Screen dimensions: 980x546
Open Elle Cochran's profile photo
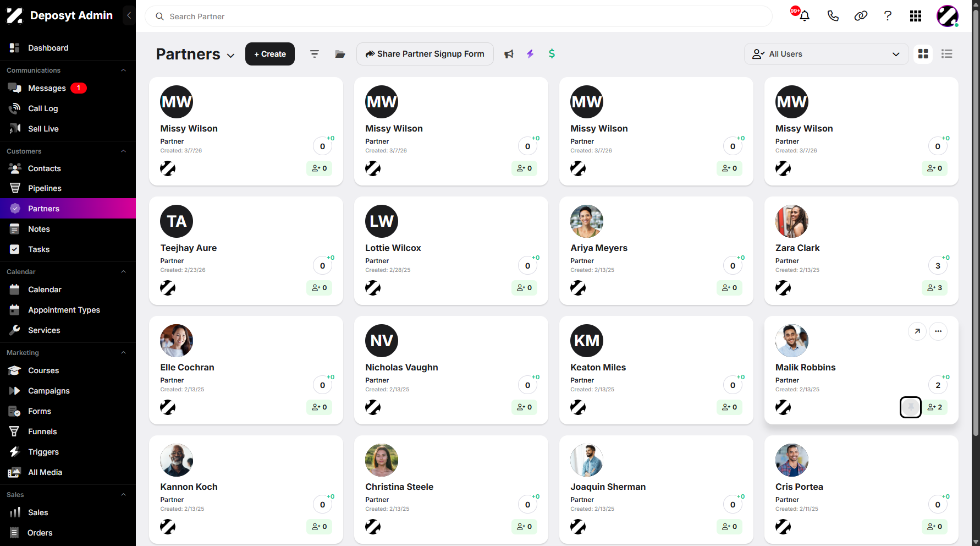coord(177,341)
